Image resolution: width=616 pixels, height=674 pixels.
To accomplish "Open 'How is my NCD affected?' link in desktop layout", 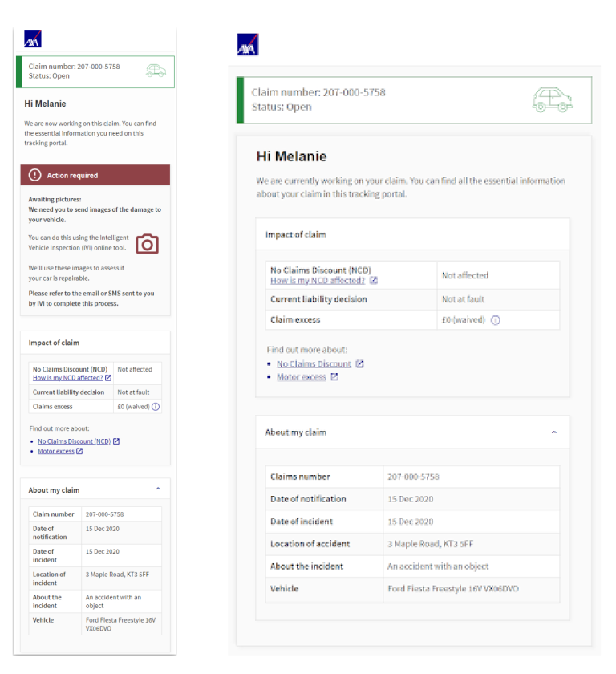I will 318,281.
